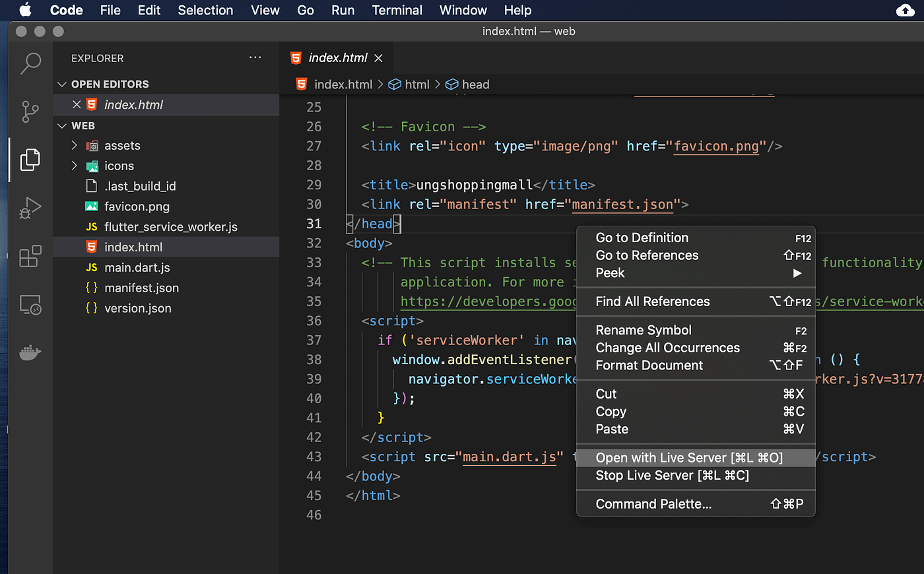
Task: Open the Source Control icon
Action: click(30, 111)
